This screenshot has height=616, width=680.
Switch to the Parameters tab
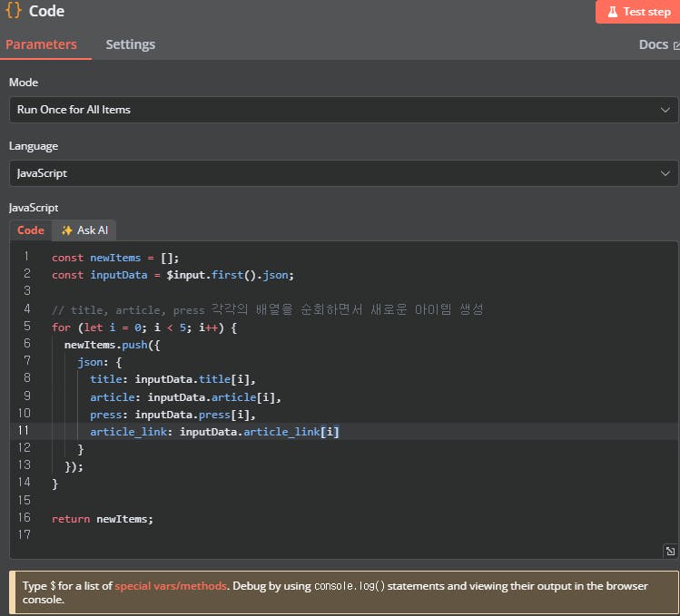click(x=41, y=44)
